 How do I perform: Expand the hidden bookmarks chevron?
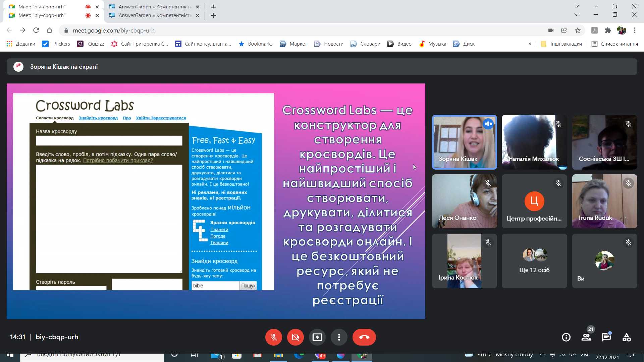click(530, 44)
